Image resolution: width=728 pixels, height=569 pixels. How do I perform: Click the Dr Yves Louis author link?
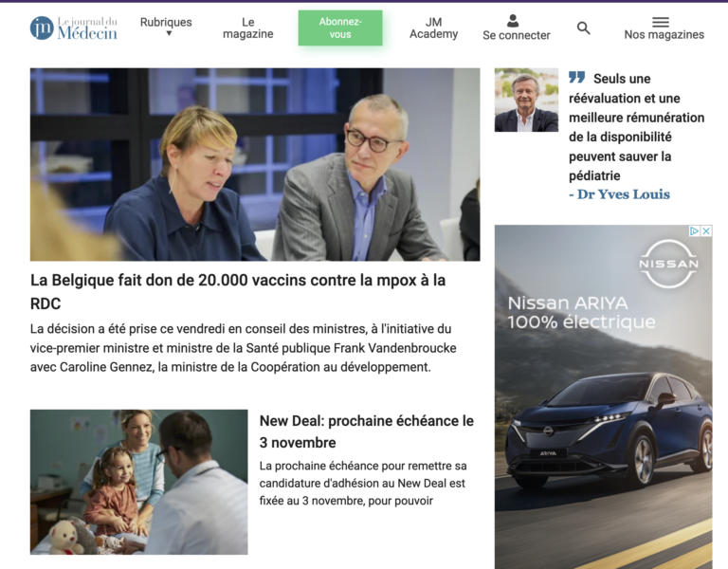pyautogui.click(x=619, y=194)
